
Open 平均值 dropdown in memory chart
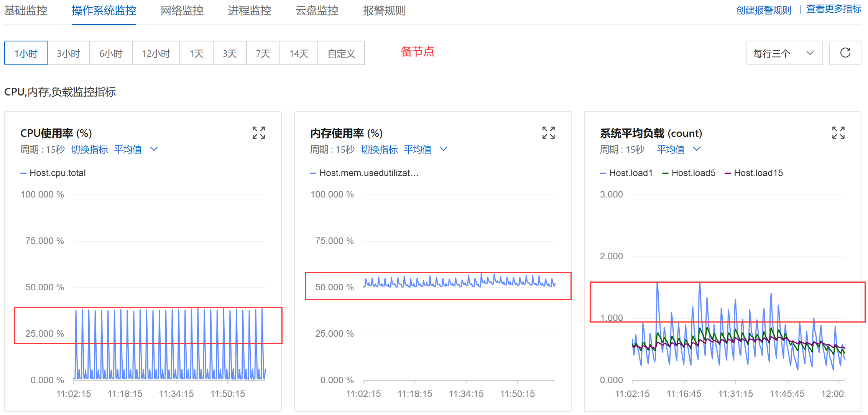(x=426, y=149)
